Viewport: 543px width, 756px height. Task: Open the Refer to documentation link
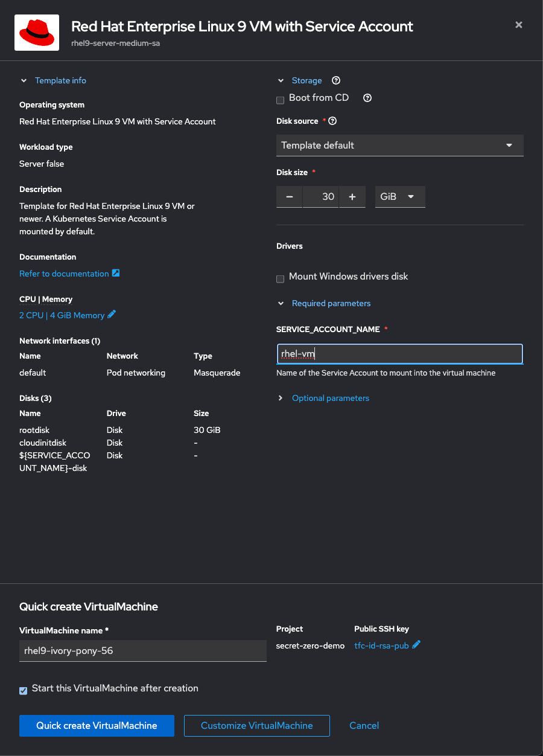[63, 273]
